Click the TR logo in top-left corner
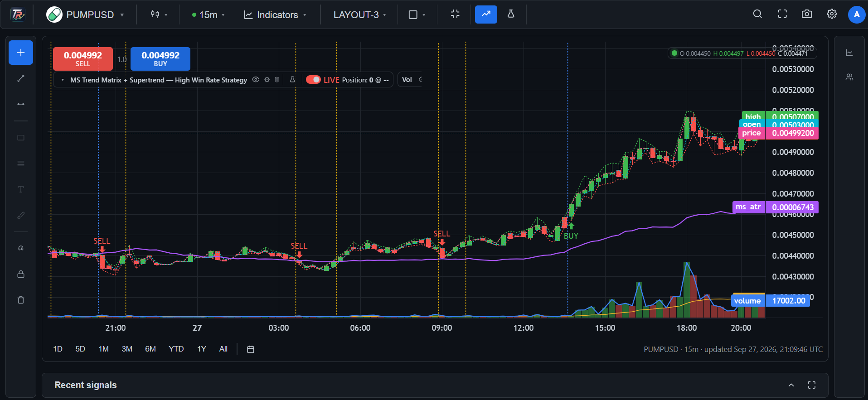The width and height of the screenshot is (868, 400). pos(18,14)
